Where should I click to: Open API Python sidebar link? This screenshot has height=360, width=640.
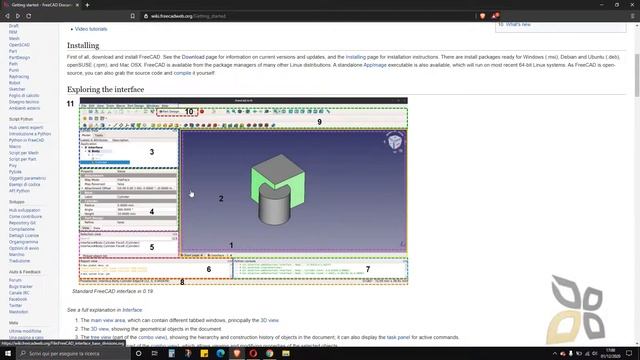19,191
